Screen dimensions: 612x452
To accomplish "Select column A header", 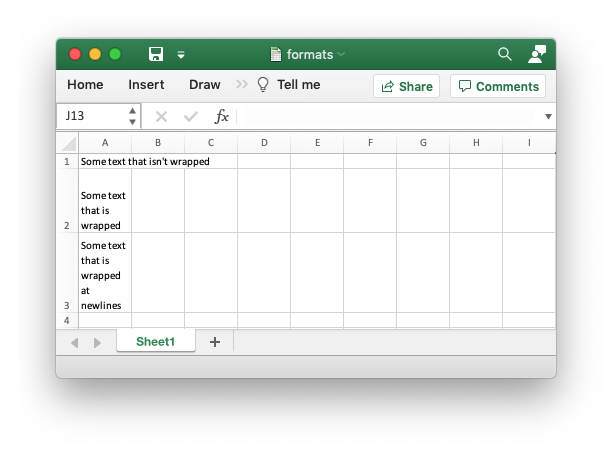I will pos(105,143).
